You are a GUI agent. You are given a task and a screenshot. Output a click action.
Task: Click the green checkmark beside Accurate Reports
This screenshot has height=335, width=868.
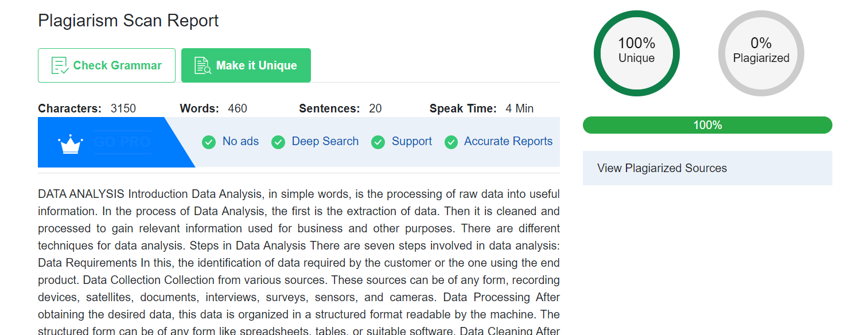451,142
